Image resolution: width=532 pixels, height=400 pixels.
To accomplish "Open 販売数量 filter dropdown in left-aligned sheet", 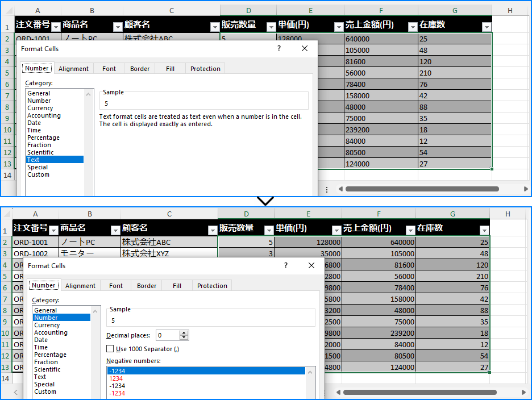I will [x=271, y=27].
